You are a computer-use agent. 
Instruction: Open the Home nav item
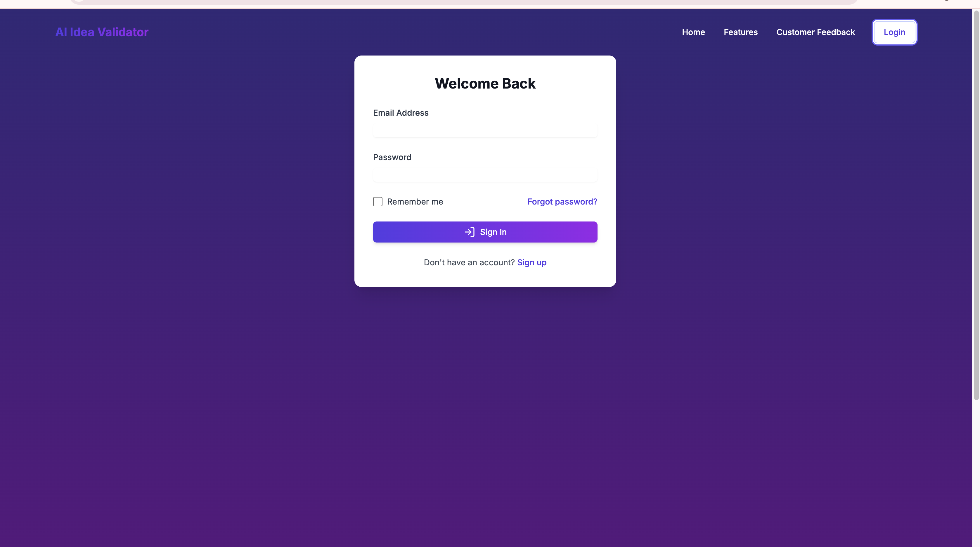[693, 32]
